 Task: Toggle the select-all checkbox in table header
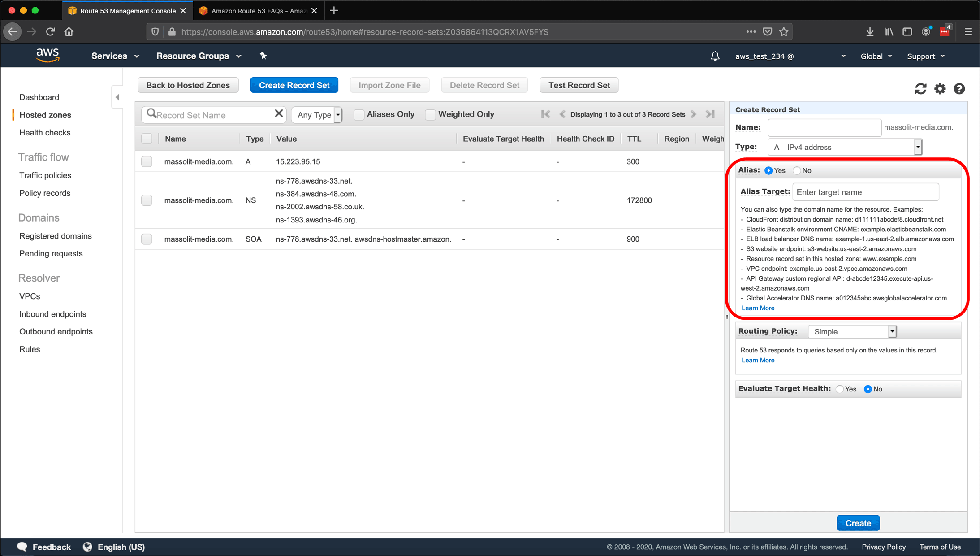pyautogui.click(x=147, y=139)
